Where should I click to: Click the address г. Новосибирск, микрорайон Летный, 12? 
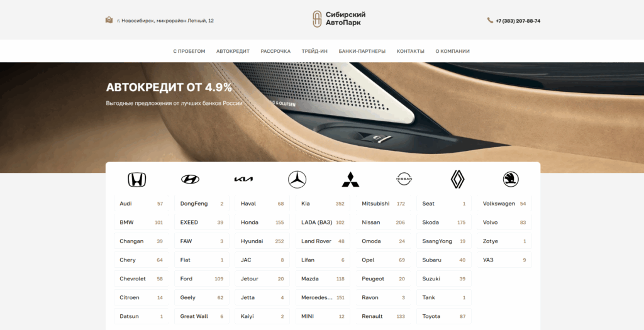(165, 21)
